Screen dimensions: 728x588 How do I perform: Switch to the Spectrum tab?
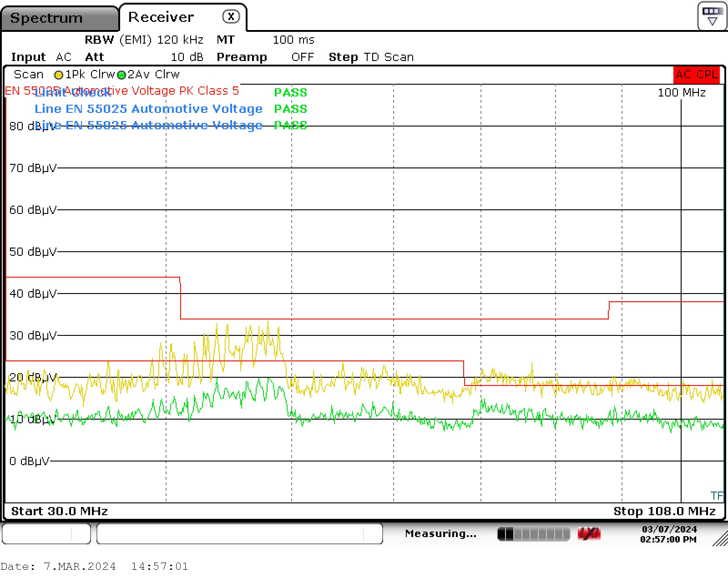(46, 18)
